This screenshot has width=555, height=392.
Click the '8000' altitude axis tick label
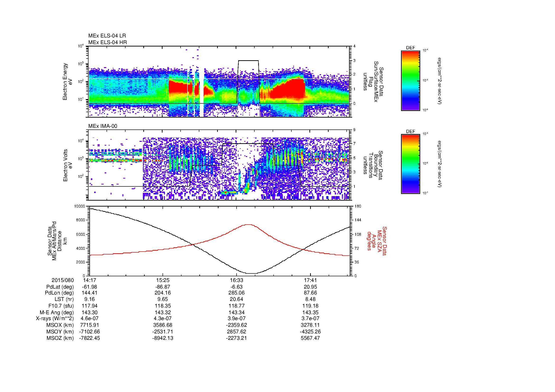pos(81,220)
